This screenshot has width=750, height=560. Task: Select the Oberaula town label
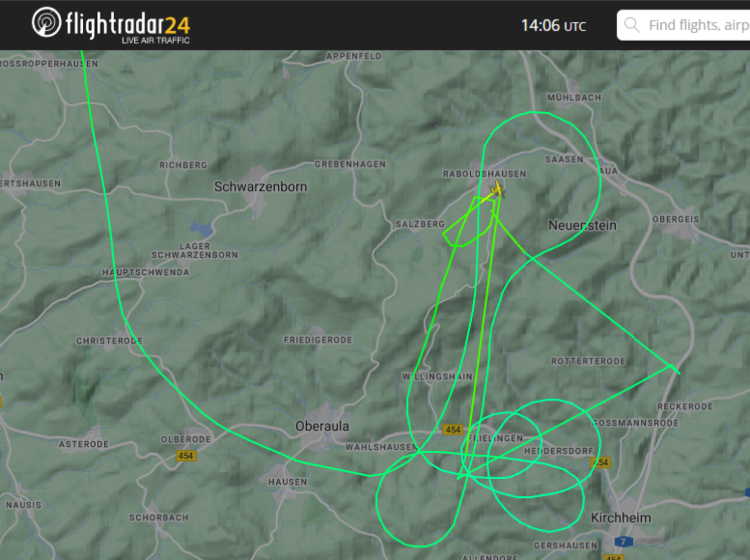tap(321, 426)
